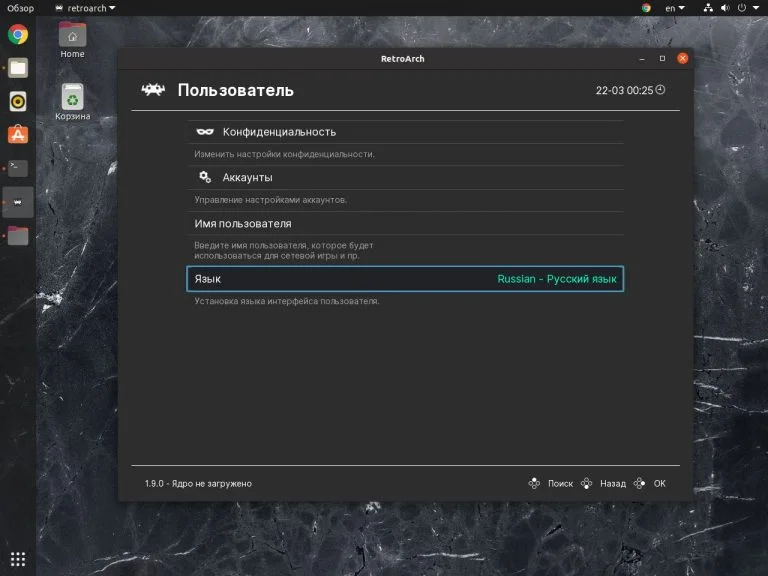Click the Поиск label in footer

(x=560, y=483)
